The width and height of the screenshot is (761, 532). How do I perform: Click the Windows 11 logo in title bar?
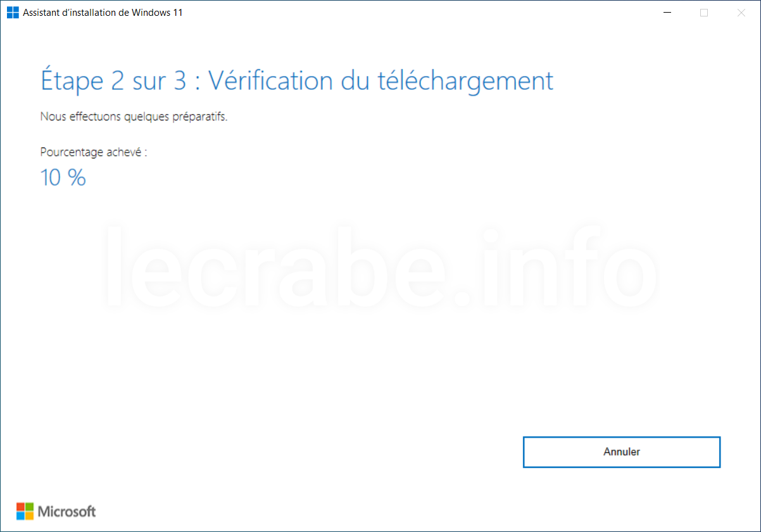pos(13,12)
